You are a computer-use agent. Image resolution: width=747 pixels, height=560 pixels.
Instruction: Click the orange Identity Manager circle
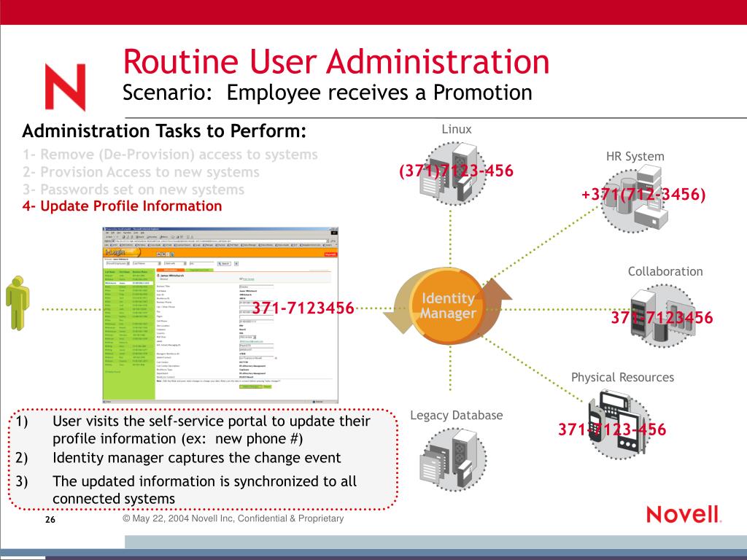(448, 306)
